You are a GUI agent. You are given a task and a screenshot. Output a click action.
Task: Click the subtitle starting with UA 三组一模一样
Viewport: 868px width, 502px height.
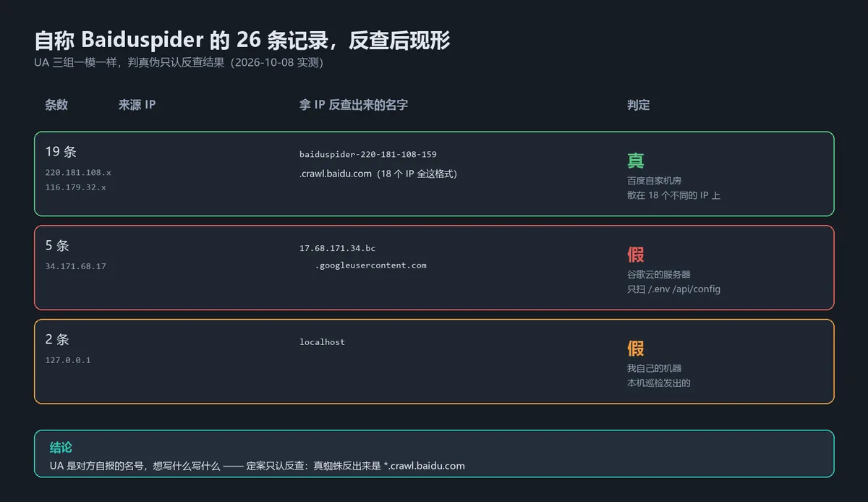pyautogui.click(x=179, y=63)
